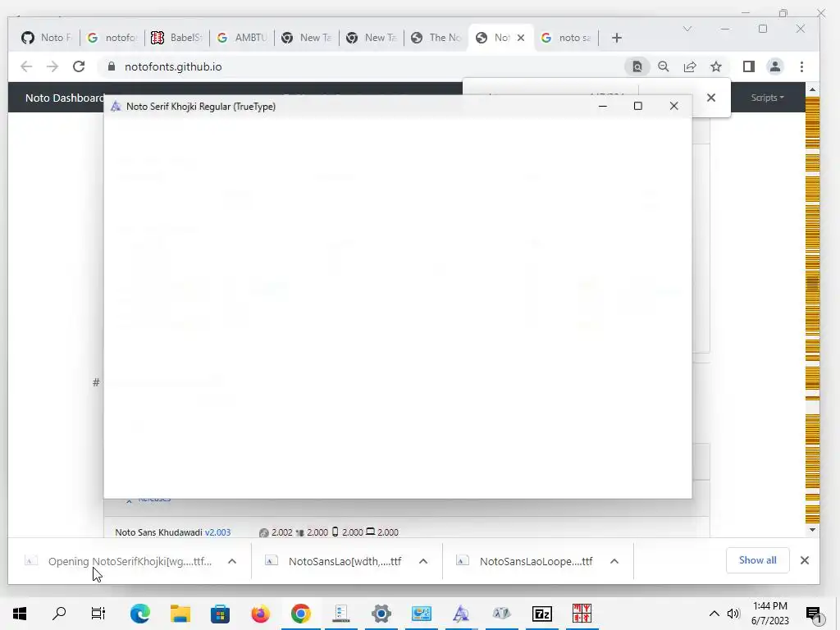Screen dimensions: 840x630
Task: Click the volume speaker icon
Action: point(733,614)
